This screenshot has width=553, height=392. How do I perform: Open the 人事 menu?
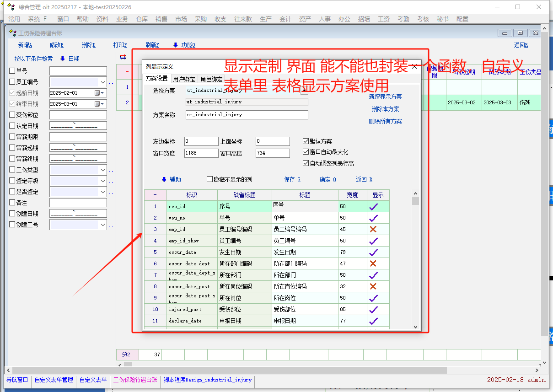click(325, 19)
